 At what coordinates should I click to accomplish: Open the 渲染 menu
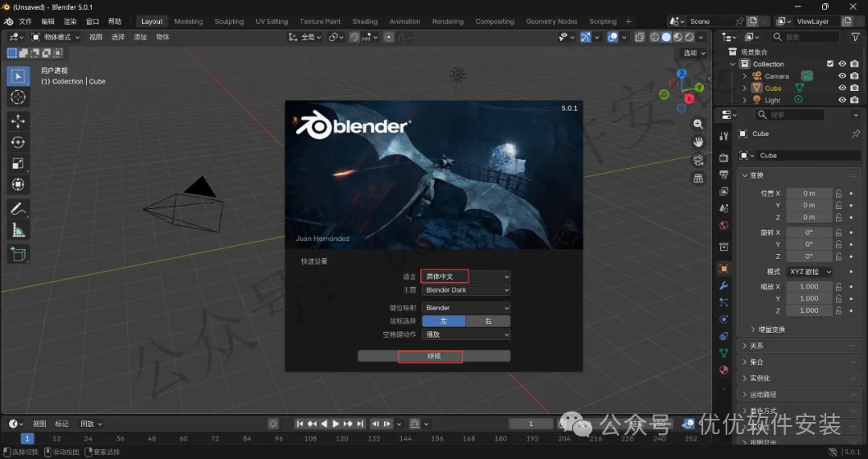(70, 22)
